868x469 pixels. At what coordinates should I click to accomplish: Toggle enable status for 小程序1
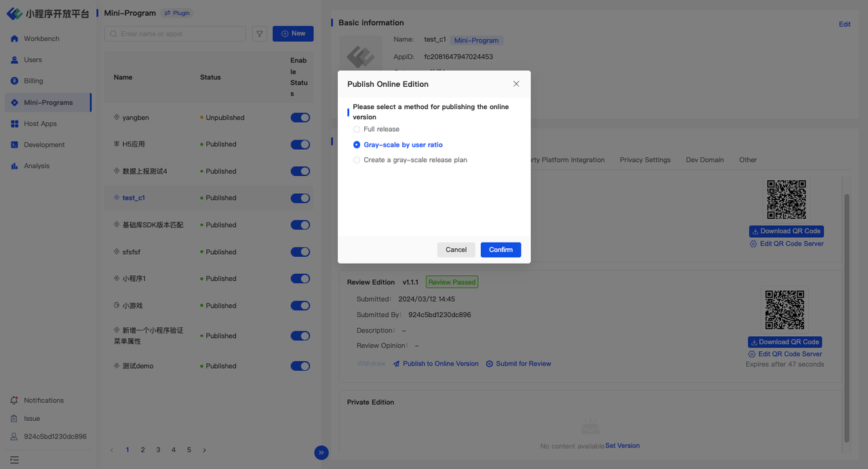pyautogui.click(x=300, y=279)
